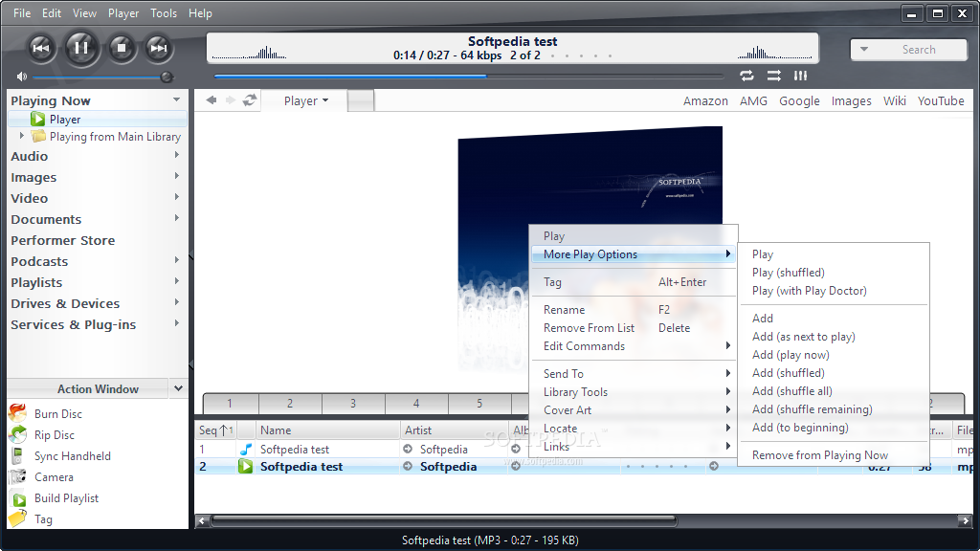Collapse the Action Window chevron
The image size is (980, 551).
click(178, 388)
